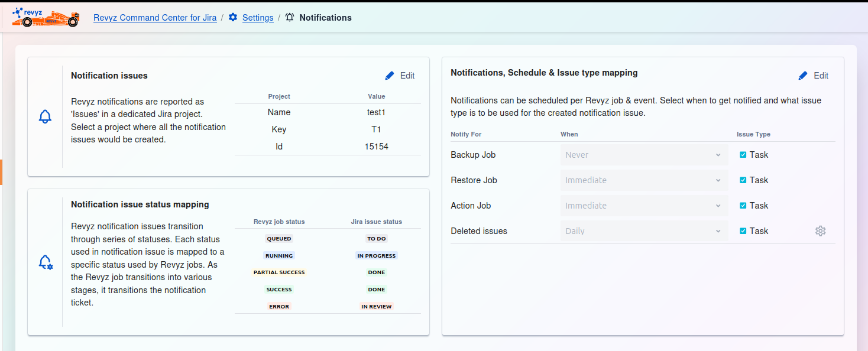This screenshot has width=868, height=351.
Task: Click the bell-gear icon beside status mapping
Action: (46, 262)
